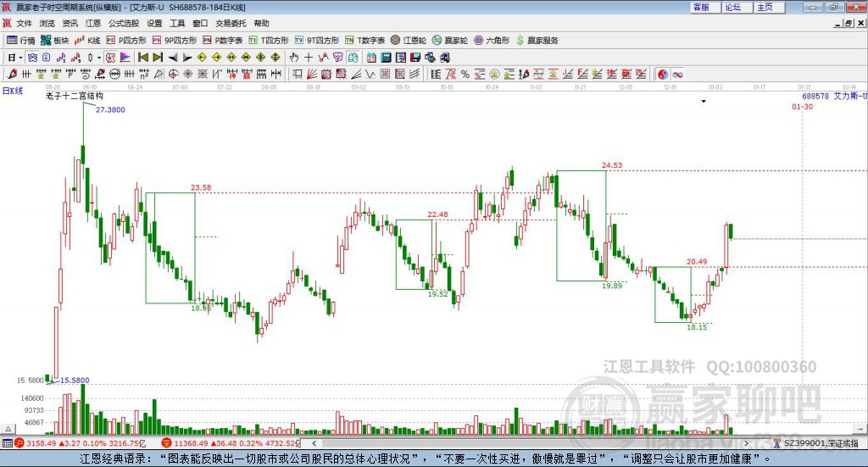The width and height of the screenshot is (868, 467).
Task: Click the V-shaped wave line tool
Action: pyautogui.click(x=370, y=74)
